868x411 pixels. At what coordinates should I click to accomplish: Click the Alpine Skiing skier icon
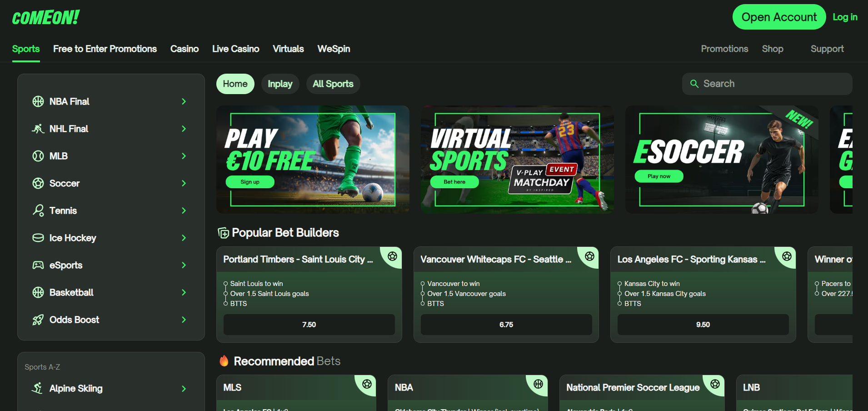[37, 388]
